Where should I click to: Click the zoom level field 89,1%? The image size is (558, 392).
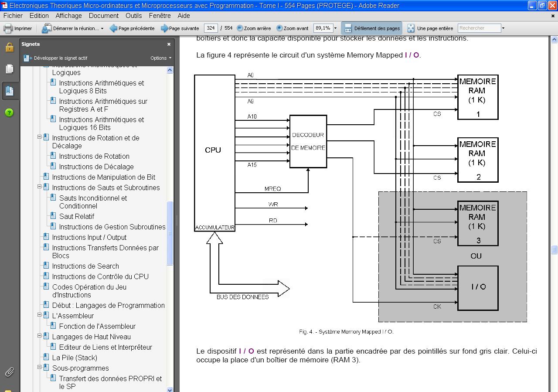pos(323,28)
